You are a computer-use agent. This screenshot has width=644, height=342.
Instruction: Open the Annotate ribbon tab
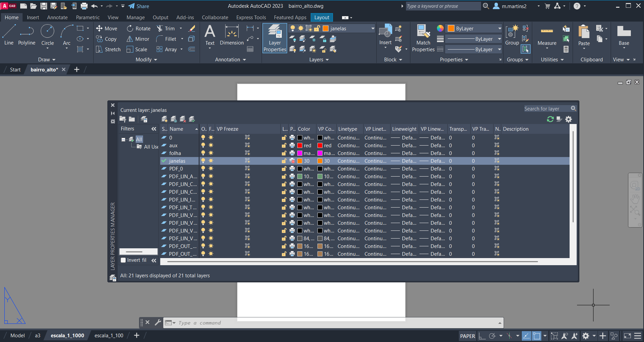pos(57,18)
